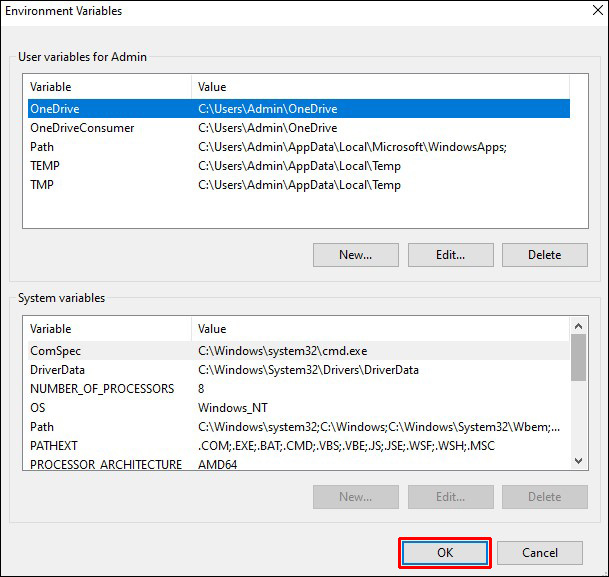The height and width of the screenshot is (577, 609).
Task: Click New under user variables
Action: click(355, 255)
